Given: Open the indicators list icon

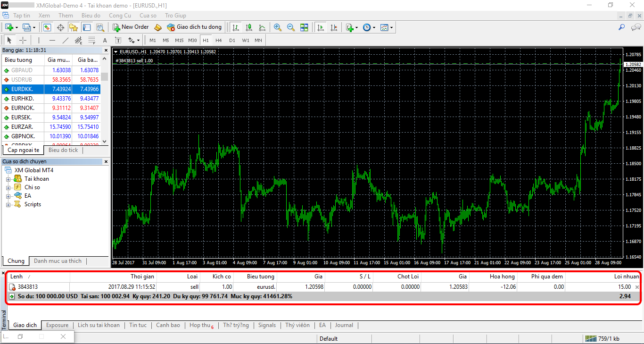Looking at the screenshot, I should tap(349, 27).
